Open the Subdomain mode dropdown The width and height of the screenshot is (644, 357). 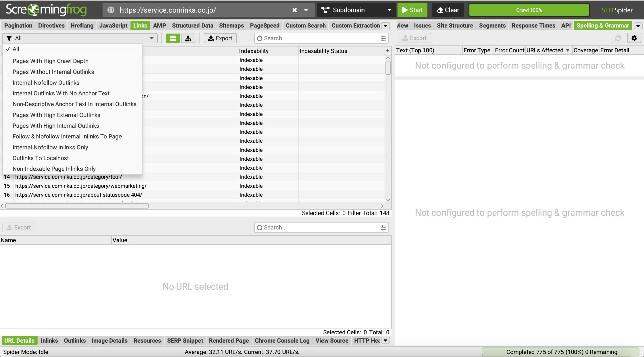356,10
